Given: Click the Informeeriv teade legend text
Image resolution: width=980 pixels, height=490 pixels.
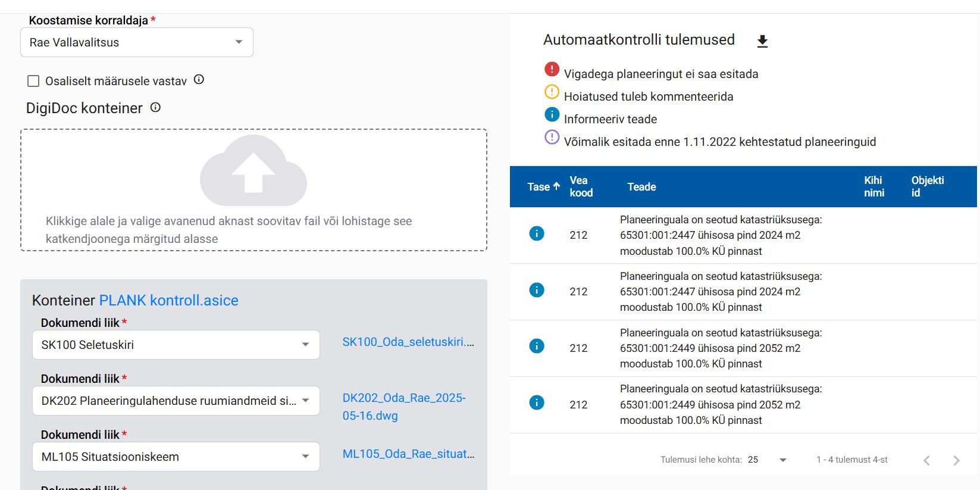Looking at the screenshot, I should click(x=610, y=119).
